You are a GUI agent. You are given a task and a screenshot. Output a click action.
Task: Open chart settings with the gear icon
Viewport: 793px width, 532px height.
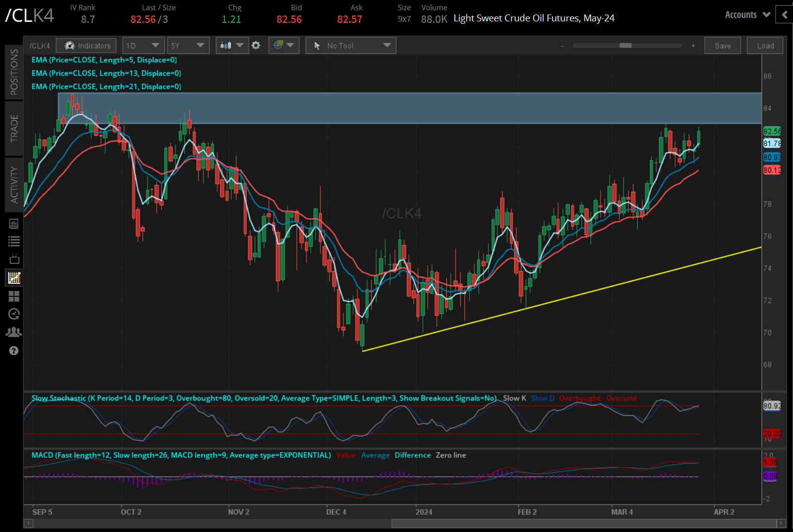256,45
